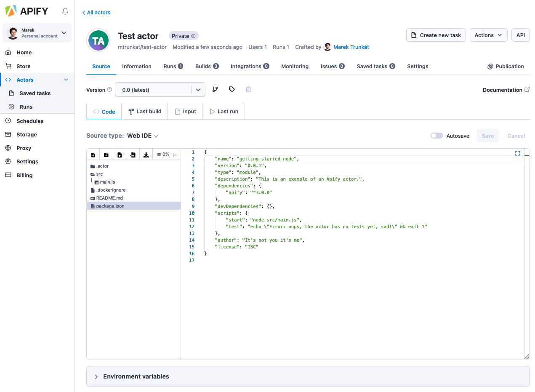Create a new file in the file tree
The image size is (535, 392).
(93, 154)
